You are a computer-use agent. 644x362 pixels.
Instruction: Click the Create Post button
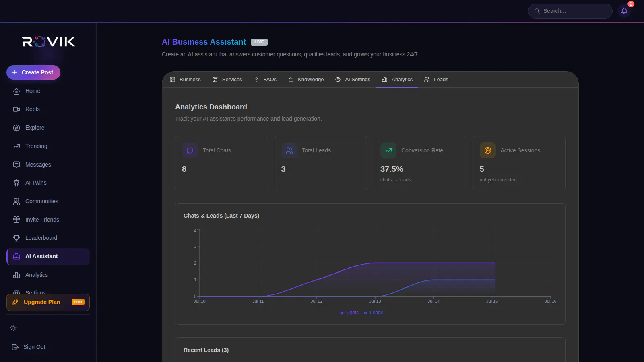pyautogui.click(x=33, y=72)
